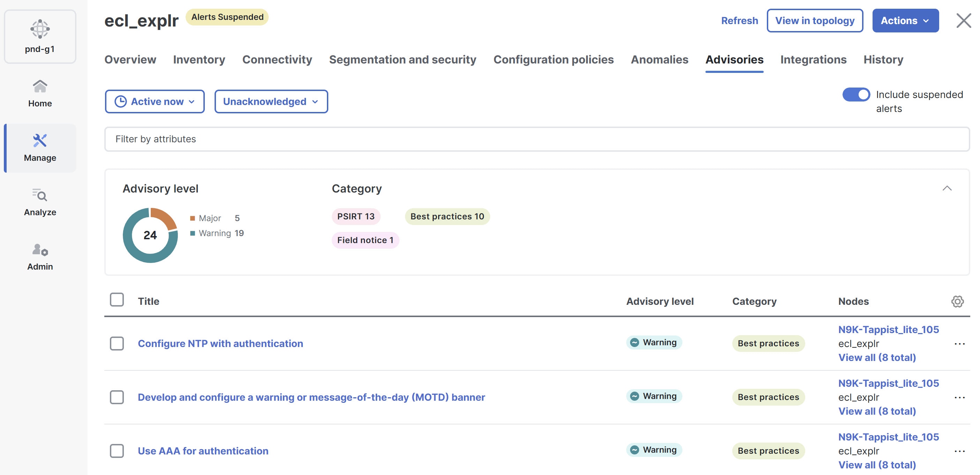Close the ecl_explr panel
This screenshot has width=980, height=475.
[964, 21]
